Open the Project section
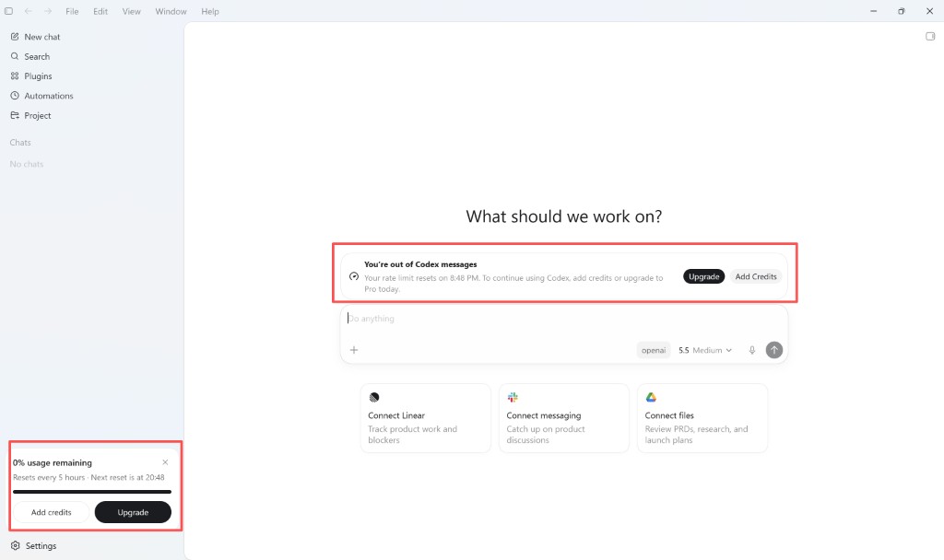Screen dimensions: 944x560 (x=30, y=115)
